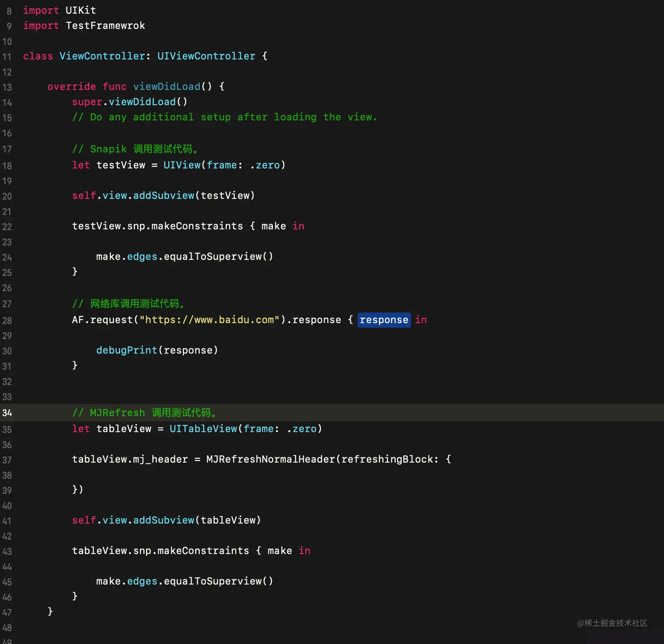Screen dimensions: 664x644
Task: Click the 'in' keyword on line 22
Action: pos(299,226)
